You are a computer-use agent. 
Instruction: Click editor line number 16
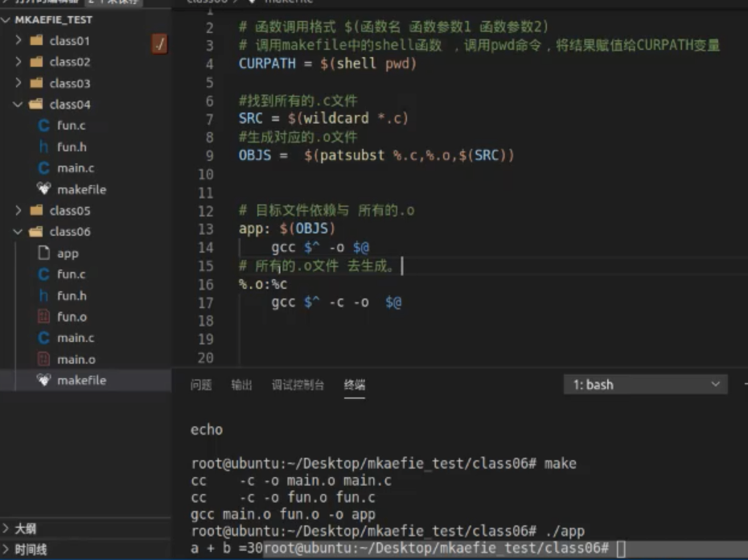pos(206,285)
